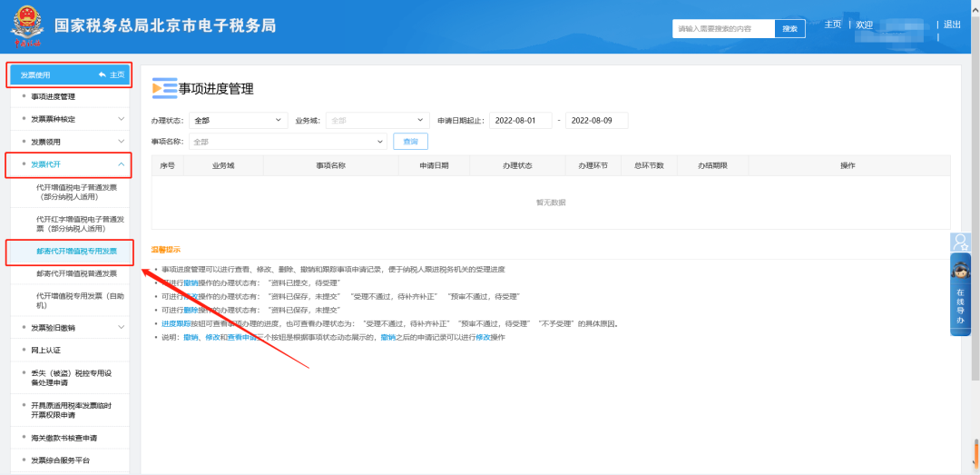
Task: Expand the 发票票种核定 sidebar chevron
Action: click(122, 119)
